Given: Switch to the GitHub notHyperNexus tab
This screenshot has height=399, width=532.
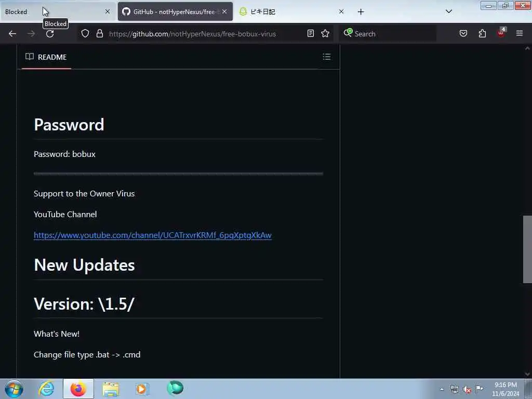Looking at the screenshot, I should 175,11.
